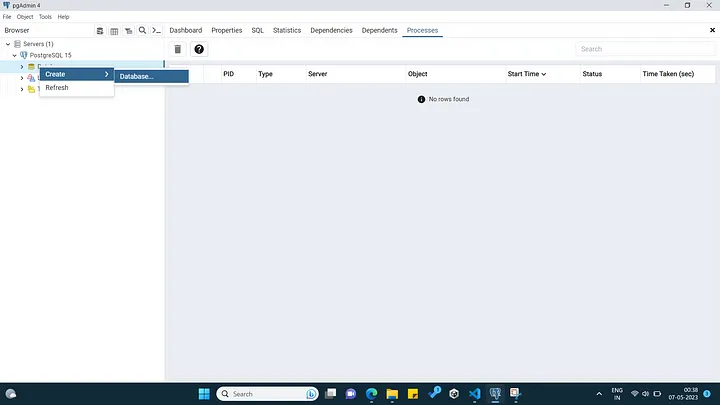720x405 pixels.
Task: Open Visual Studio Code from taskbar
Action: point(475,394)
